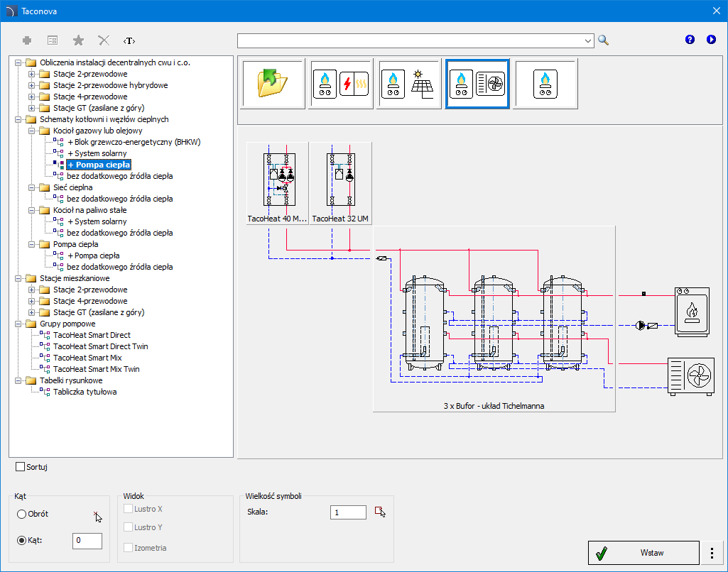Screen dimensions: 728x572
Task: Open the search combo box dropdown
Action: pyautogui.click(x=588, y=40)
